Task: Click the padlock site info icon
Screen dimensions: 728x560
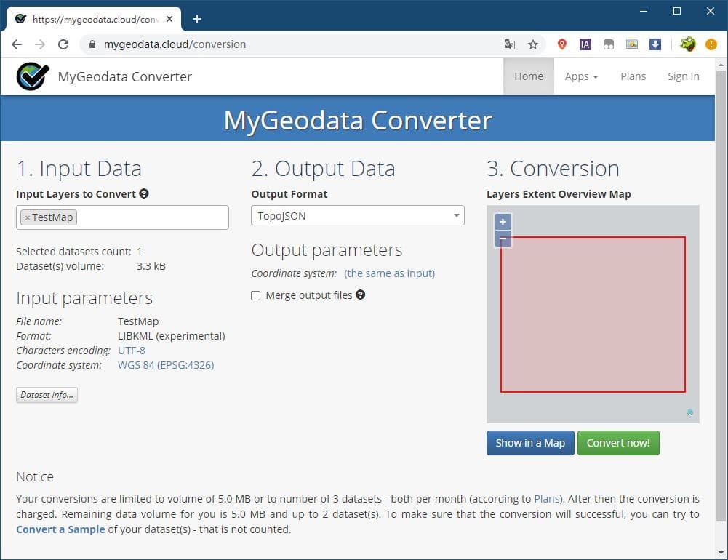Action: click(x=92, y=44)
